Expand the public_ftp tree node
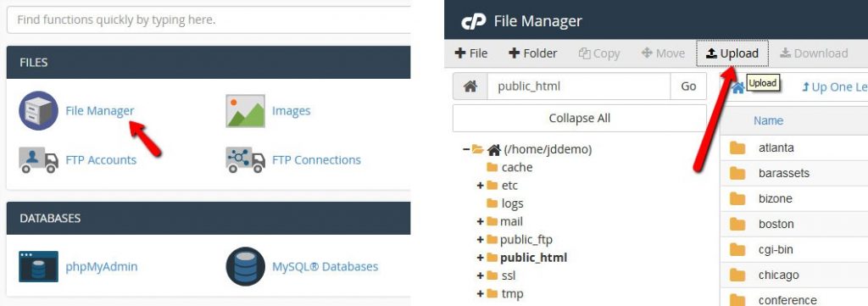The height and width of the screenshot is (306, 868). point(481,240)
